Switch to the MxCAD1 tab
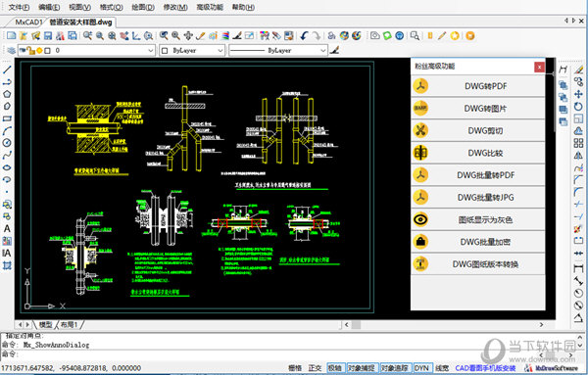Viewport: 588px width, 375px height. click(x=28, y=23)
